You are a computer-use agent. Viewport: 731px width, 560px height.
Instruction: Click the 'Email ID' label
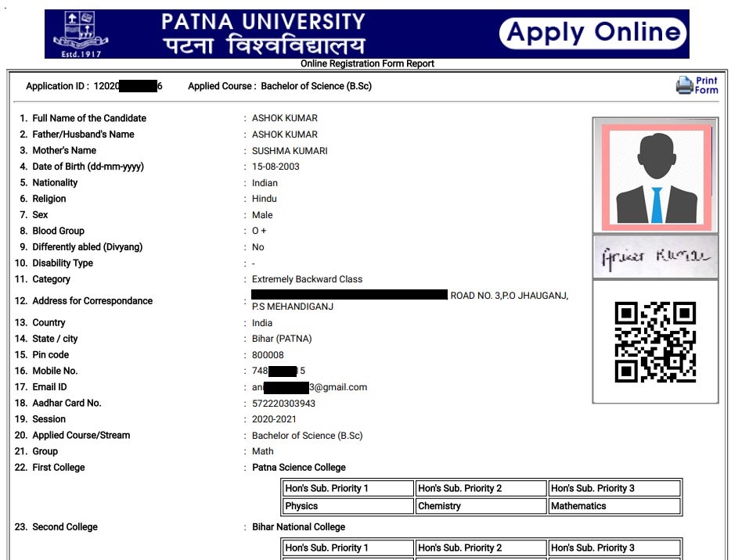click(x=49, y=387)
